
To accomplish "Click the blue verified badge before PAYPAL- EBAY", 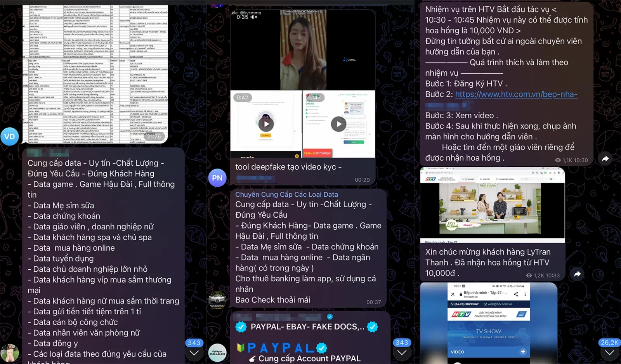I will [x=241, y=327].
